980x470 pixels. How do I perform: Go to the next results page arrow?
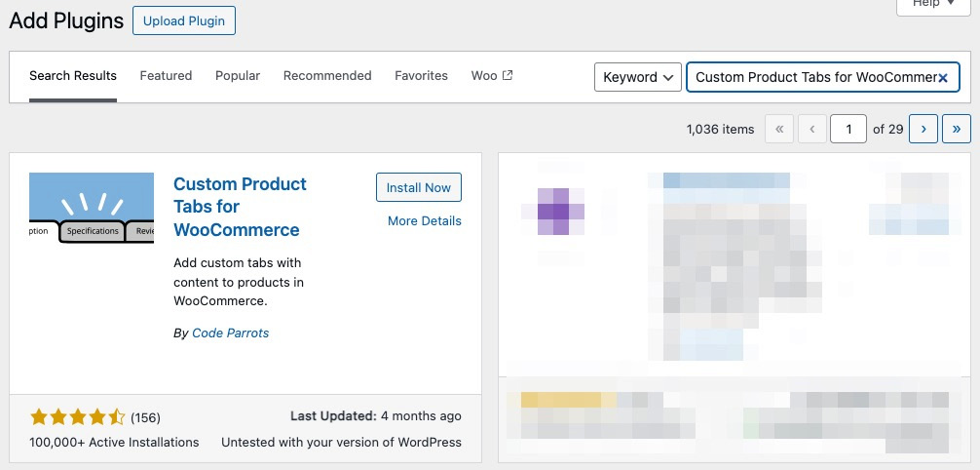click(923, 129)
